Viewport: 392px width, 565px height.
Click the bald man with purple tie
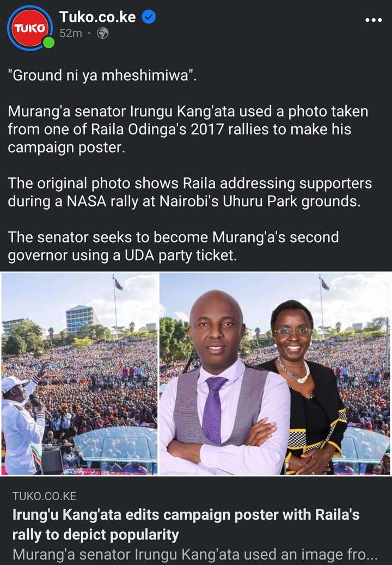223,384
